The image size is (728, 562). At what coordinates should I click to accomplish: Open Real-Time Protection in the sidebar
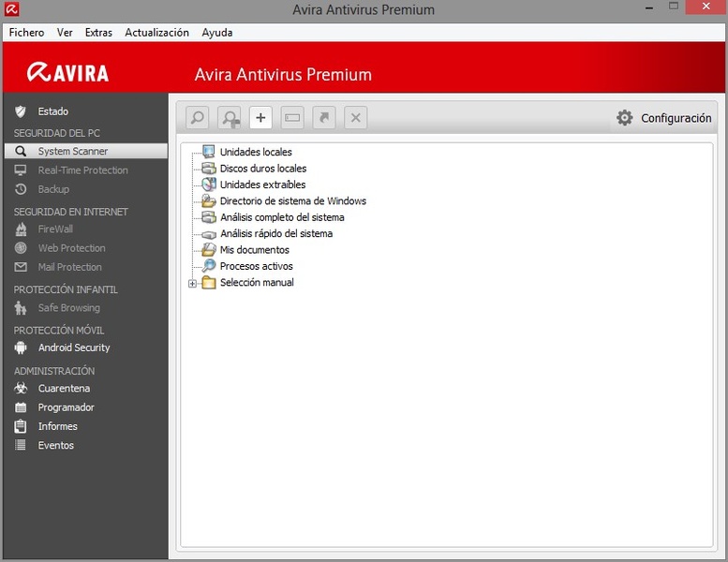pyautogui.click(x=85, y=170)
